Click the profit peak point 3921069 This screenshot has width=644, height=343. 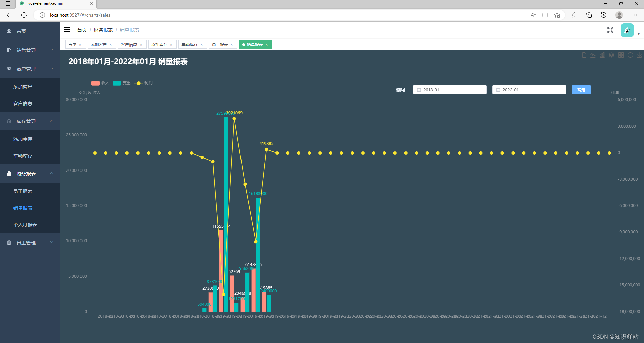[x=234, y=119]
